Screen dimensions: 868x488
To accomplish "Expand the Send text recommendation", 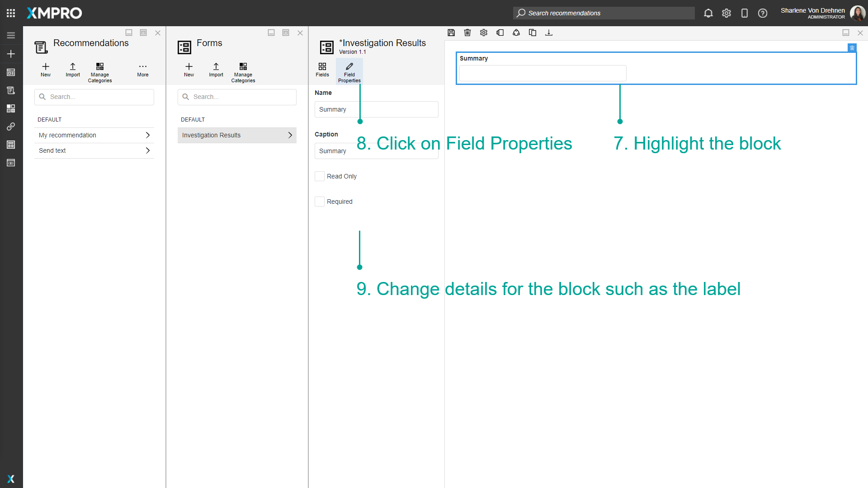I will 148,150.
